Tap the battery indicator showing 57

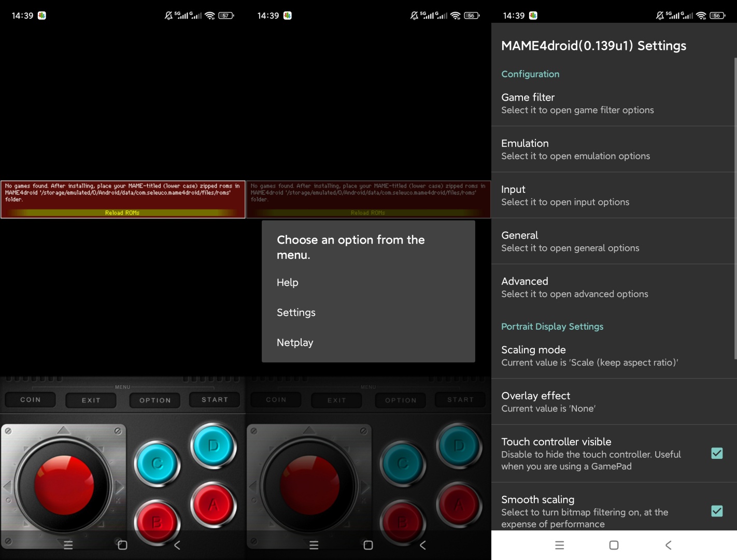click(226, 16)
